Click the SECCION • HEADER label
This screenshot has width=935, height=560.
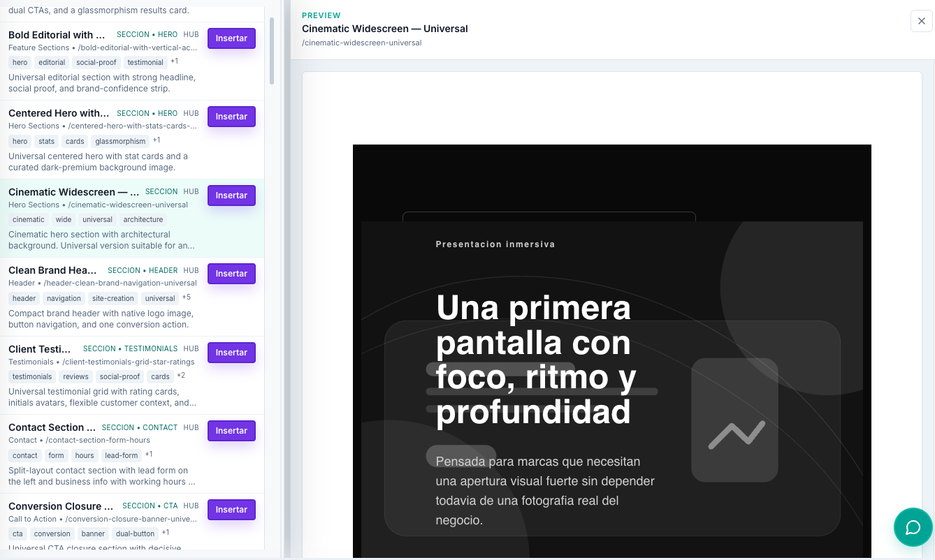click(143, 270)
